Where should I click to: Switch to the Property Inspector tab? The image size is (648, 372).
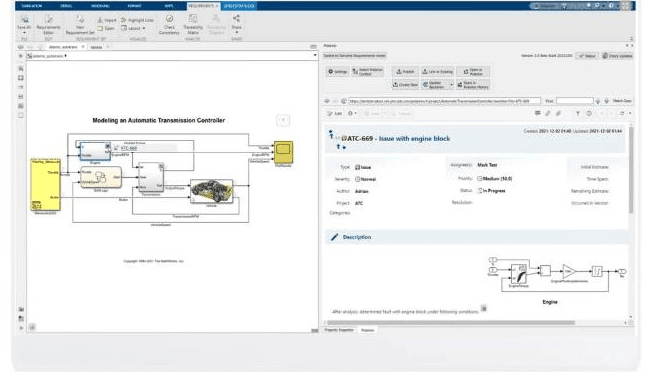(339, 330)
